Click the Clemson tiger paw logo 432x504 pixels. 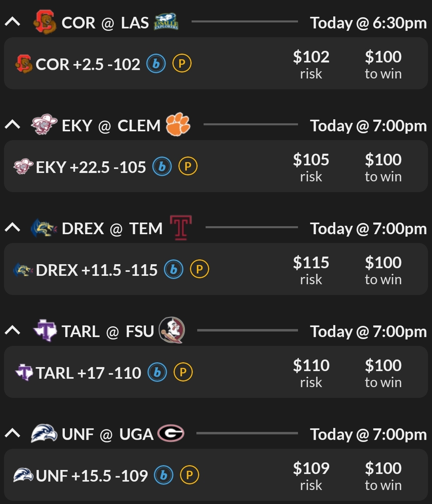[x=178, y=124]
